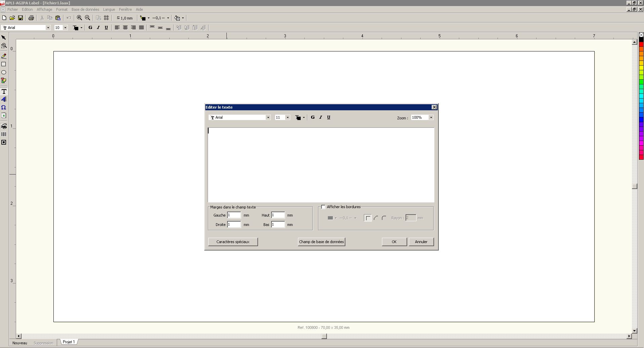This screenshot has height=348, width=644.
Task: Select the ellipse shape tool
Action: [4, 72]
